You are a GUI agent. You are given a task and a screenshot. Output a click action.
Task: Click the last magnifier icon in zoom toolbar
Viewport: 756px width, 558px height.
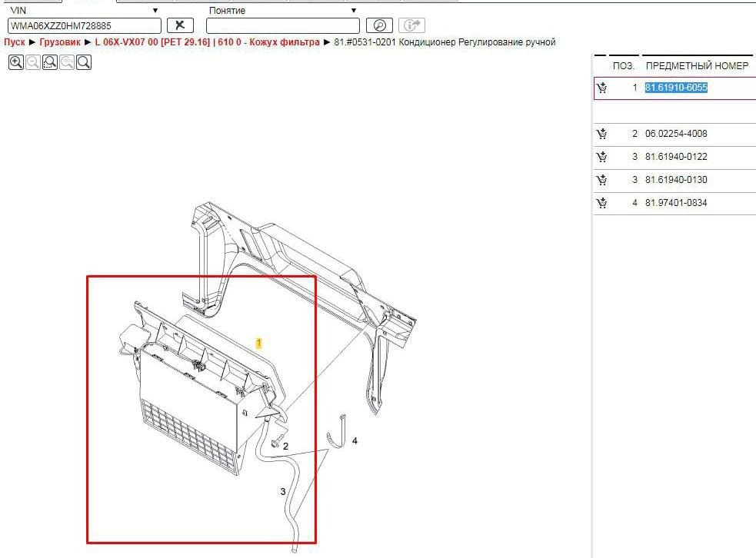84,63
